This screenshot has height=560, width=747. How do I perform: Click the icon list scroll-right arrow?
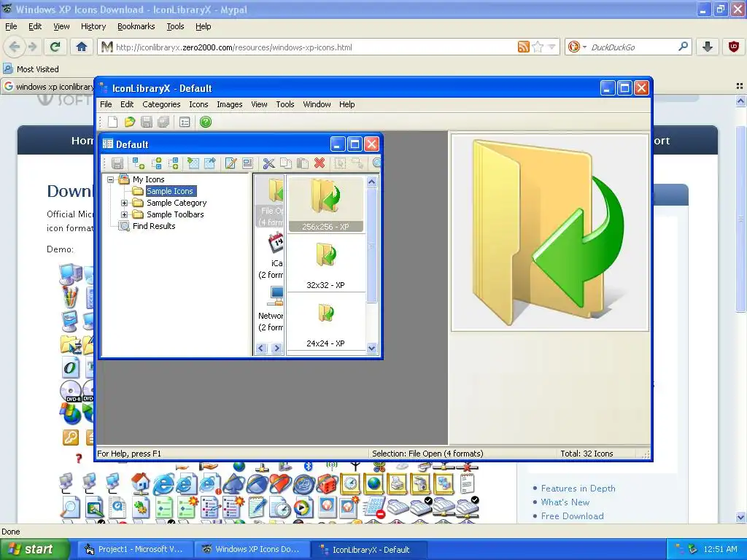[x=276, y=348]
